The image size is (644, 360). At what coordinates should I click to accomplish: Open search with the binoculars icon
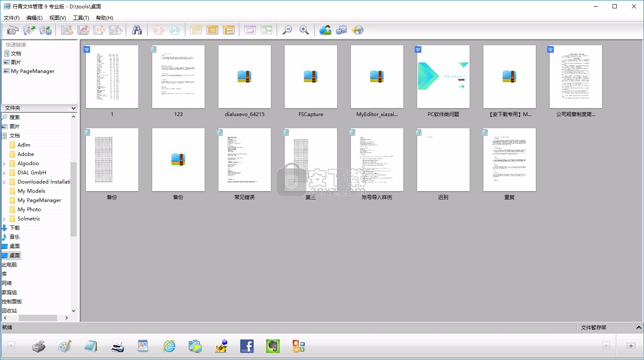(137, 30)
